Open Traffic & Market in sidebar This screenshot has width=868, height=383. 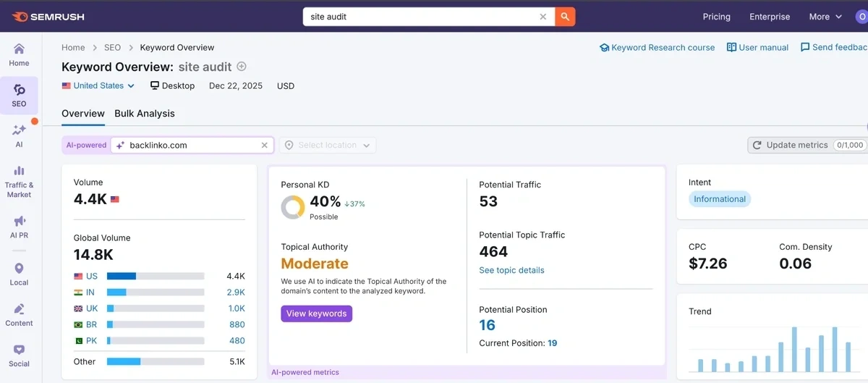pyautogui.click(x=19, y=181)
